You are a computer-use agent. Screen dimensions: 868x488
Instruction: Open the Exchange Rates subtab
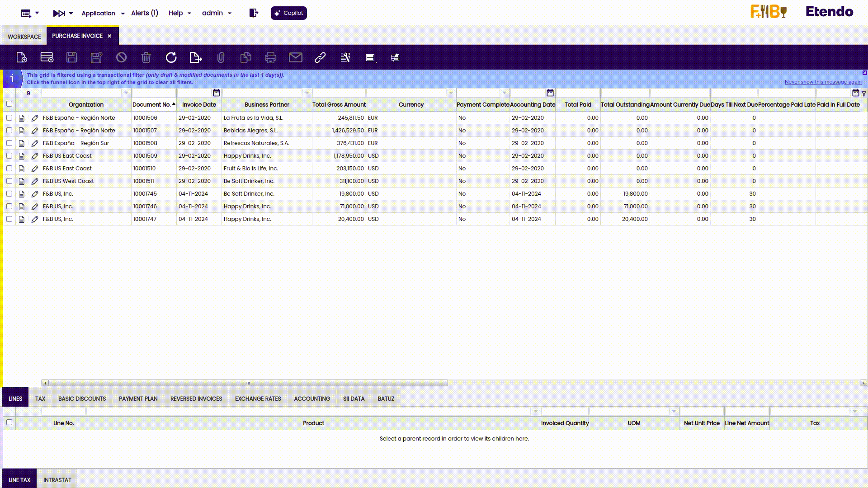(x=258, y=399)
